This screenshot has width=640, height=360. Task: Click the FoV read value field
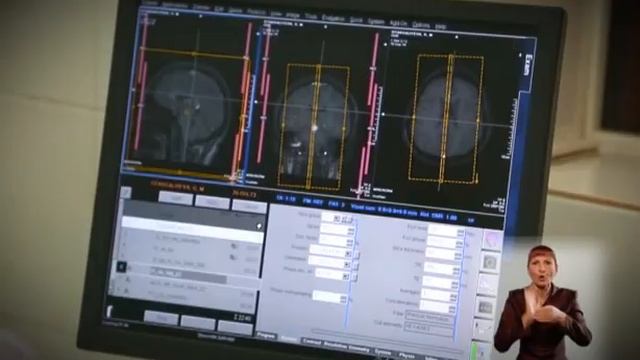coord(447,232)
